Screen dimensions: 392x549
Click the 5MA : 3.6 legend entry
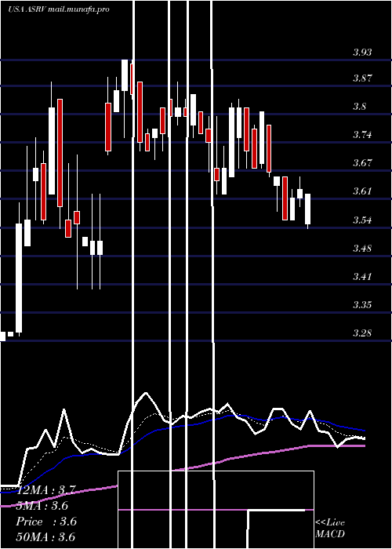click(x=42, y=506)
